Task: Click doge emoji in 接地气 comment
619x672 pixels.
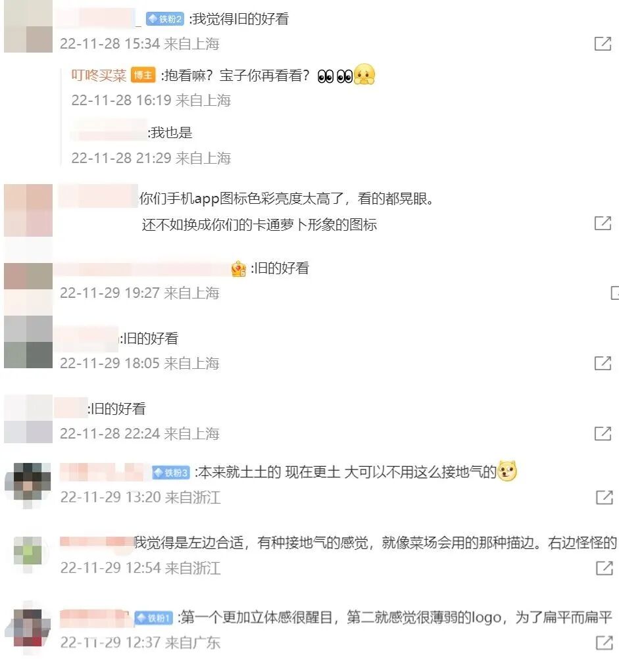Action: (x=508, y=471)
